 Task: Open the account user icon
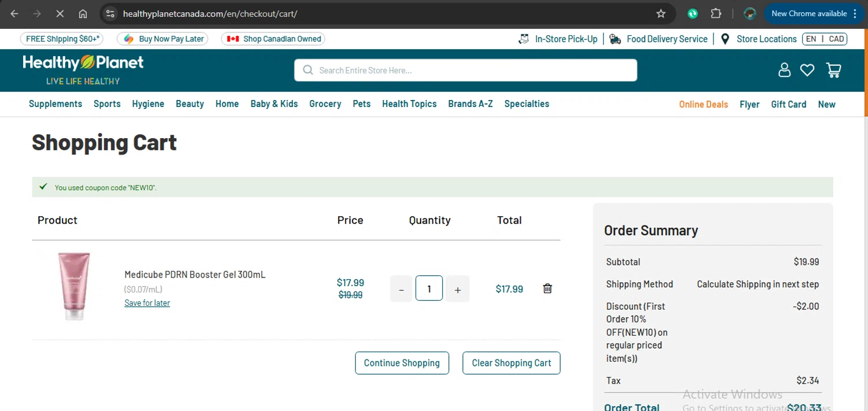click(784, 70)
